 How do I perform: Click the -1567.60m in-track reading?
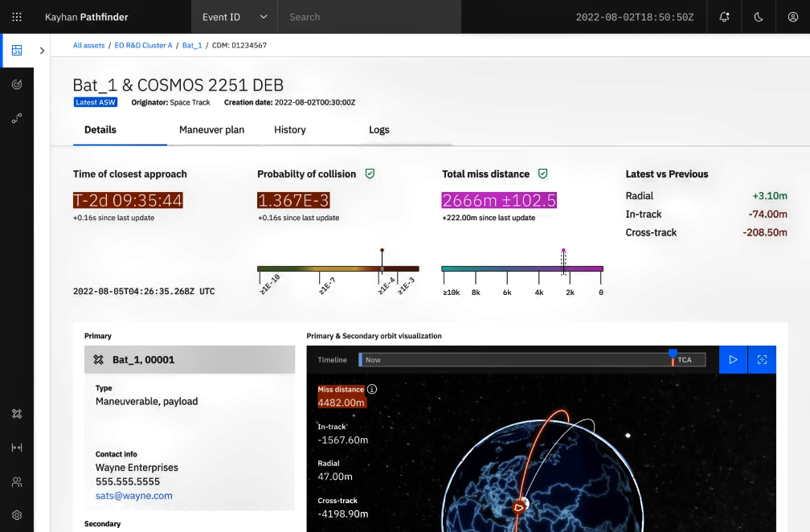click(x=343, y=440)
